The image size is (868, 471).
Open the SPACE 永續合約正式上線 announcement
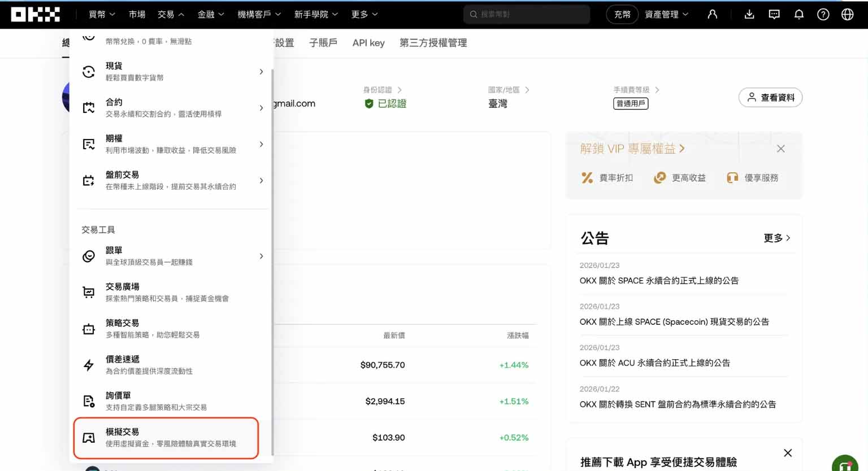pos(659,280)
